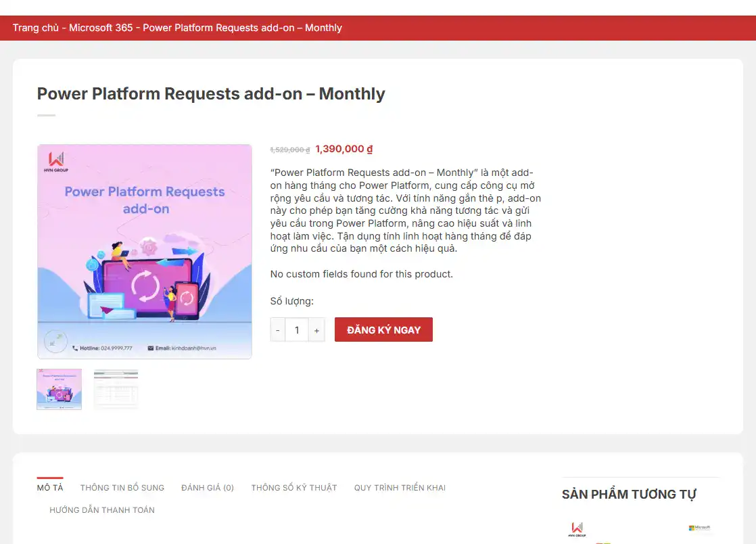Image resolution: width=756 pixels, height=544 pixels.
Task: Open similar product with HVN Group logo
Action: 578,530
